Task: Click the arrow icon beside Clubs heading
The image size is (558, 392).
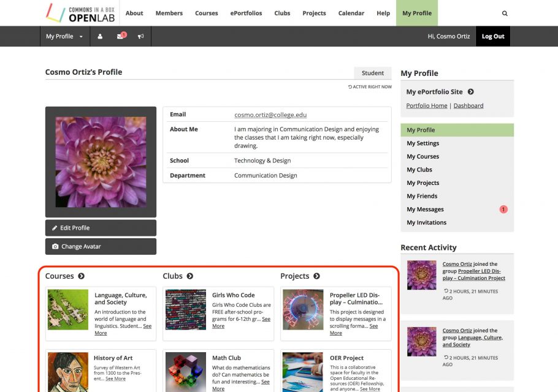Action: (x=190, y=276)
